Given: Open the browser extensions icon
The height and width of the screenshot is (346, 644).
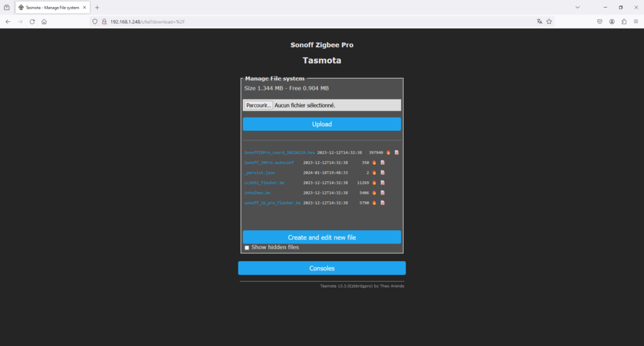Looking at the screenshot, I should tap(624, 21).
